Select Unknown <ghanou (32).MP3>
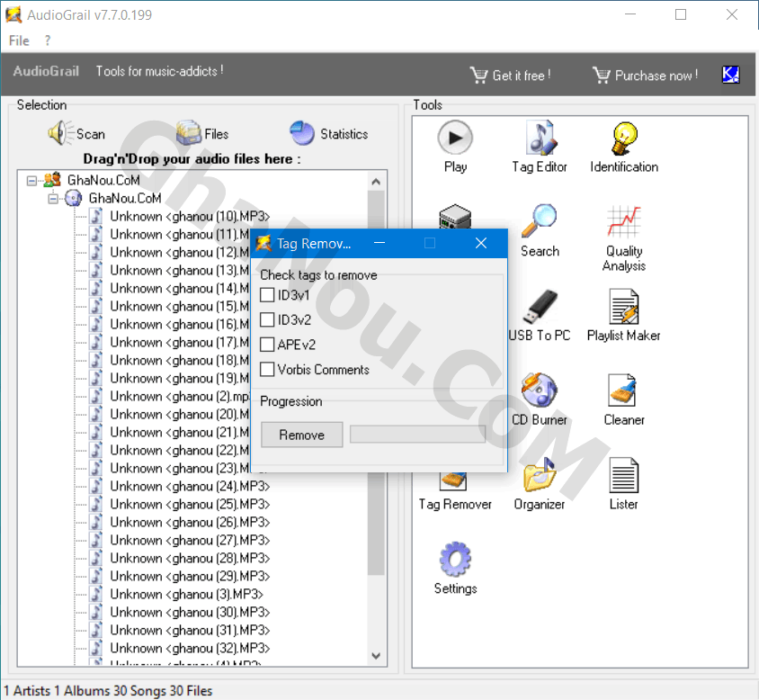 point(190,647)
